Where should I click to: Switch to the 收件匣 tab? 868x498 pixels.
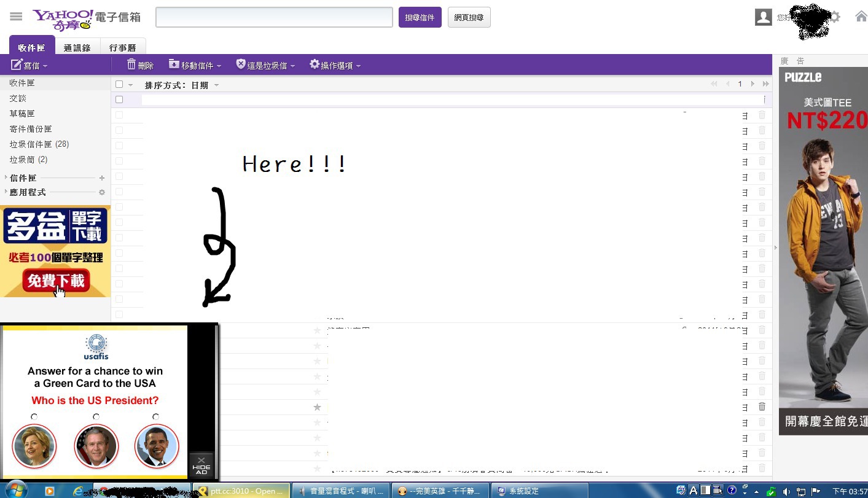tap(32, 47)
